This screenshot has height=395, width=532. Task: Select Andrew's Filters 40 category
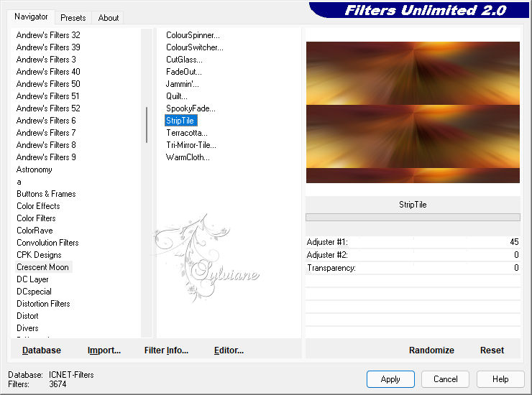[x=48, y=72]
